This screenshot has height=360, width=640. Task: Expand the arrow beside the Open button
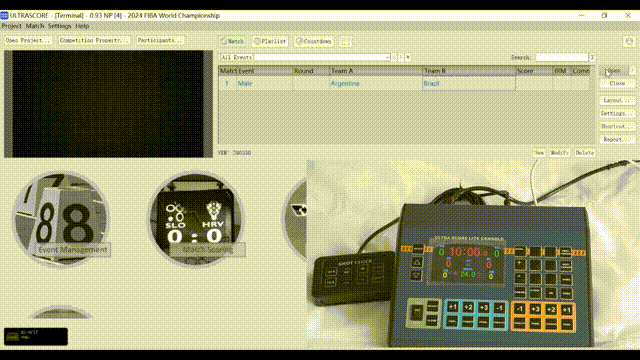[x=632, y=71]
